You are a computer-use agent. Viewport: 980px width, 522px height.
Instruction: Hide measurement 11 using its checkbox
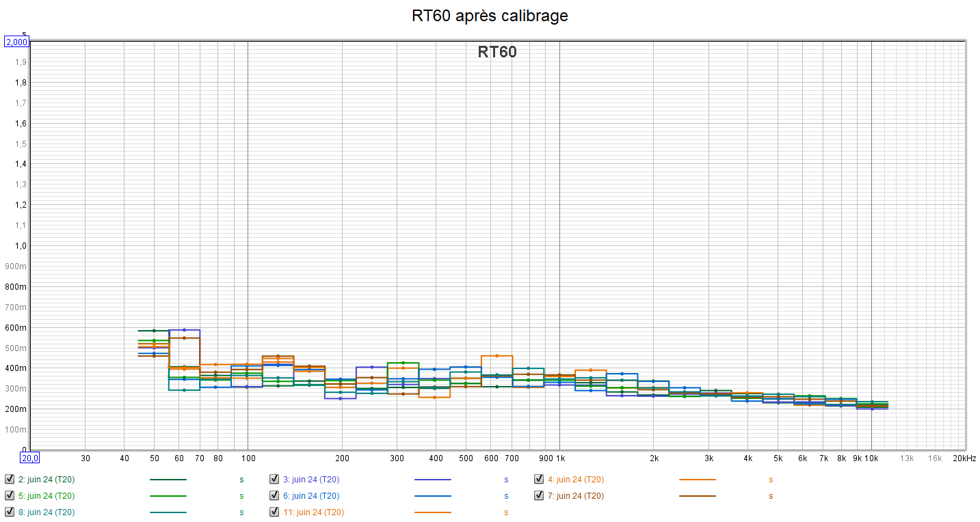[274, 512]
